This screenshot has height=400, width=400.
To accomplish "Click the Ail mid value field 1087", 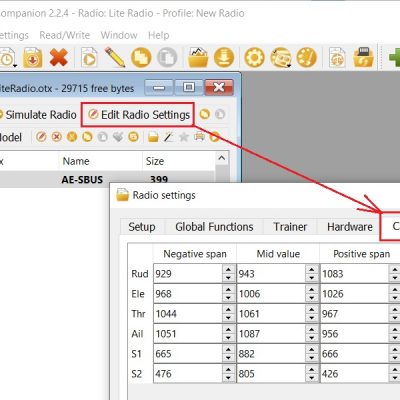I will 271,334.
